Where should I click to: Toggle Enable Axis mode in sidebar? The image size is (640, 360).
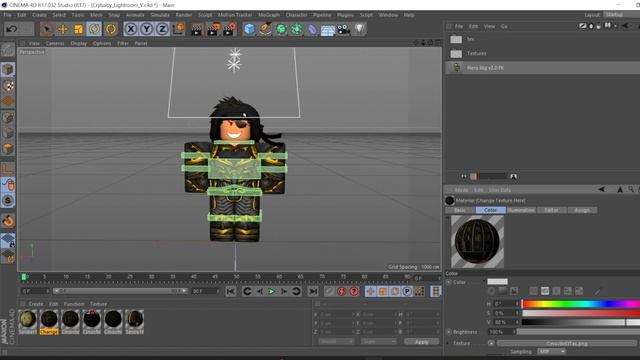coord(8,169)
